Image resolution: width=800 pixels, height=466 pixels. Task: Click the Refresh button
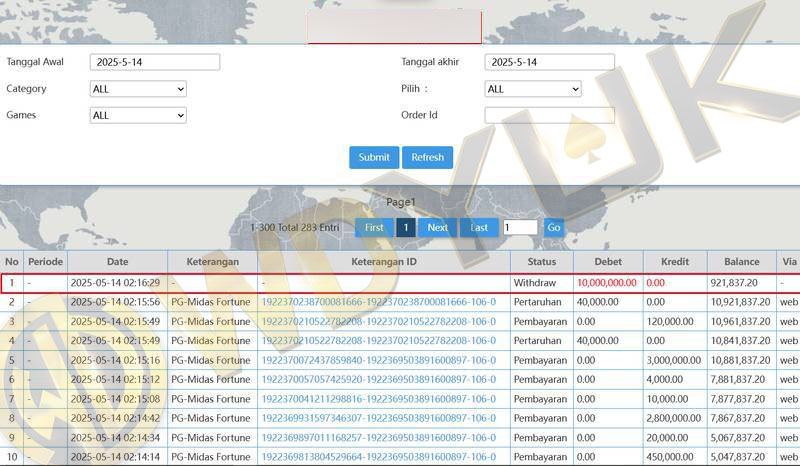click(x=427, y=157)
